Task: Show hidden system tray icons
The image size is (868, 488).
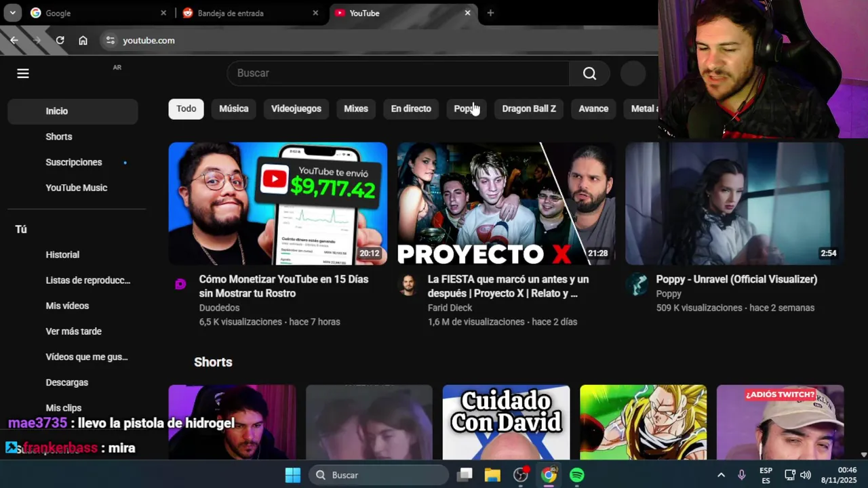Action: tap(721, 475)
